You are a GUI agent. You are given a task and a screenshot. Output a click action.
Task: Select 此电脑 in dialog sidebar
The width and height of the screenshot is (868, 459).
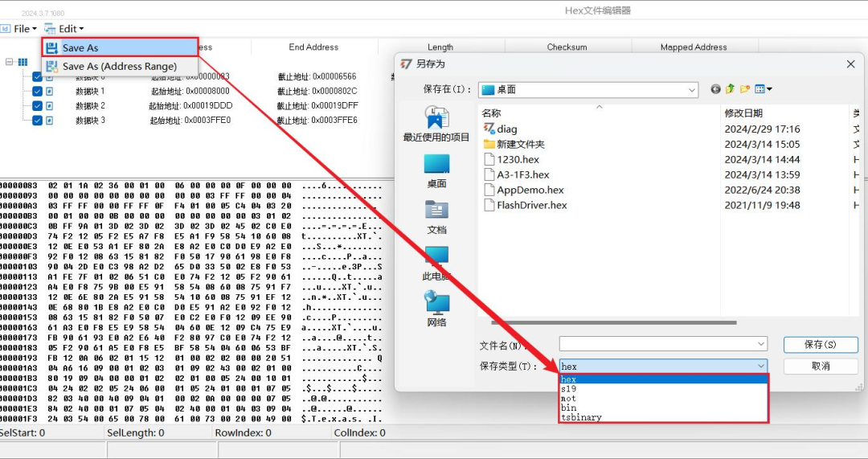point(436,264)
